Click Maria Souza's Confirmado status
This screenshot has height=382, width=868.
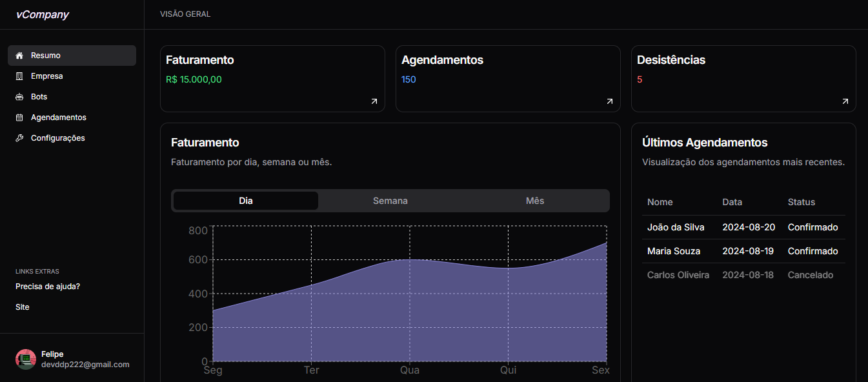click(x=813, y=251)
